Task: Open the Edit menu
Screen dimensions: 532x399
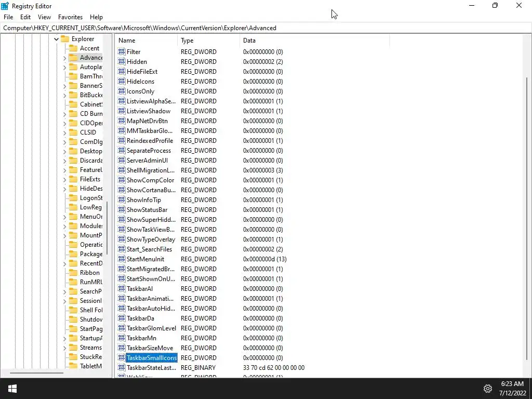Action: click(25, 17)
